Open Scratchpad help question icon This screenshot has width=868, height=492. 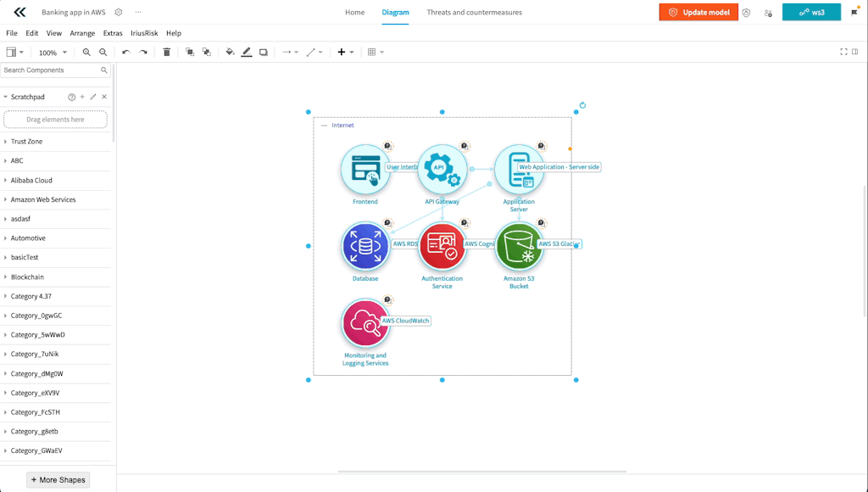[x=71, y=97]
